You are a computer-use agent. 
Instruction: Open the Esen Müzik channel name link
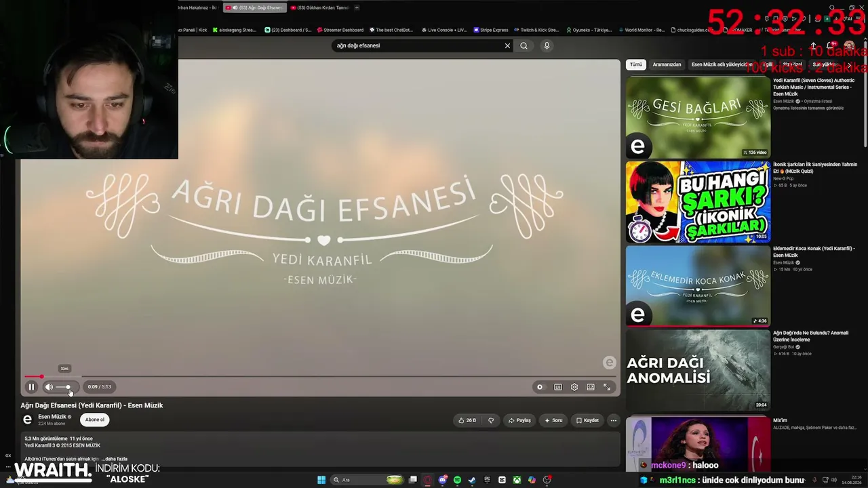pos(52,417)
